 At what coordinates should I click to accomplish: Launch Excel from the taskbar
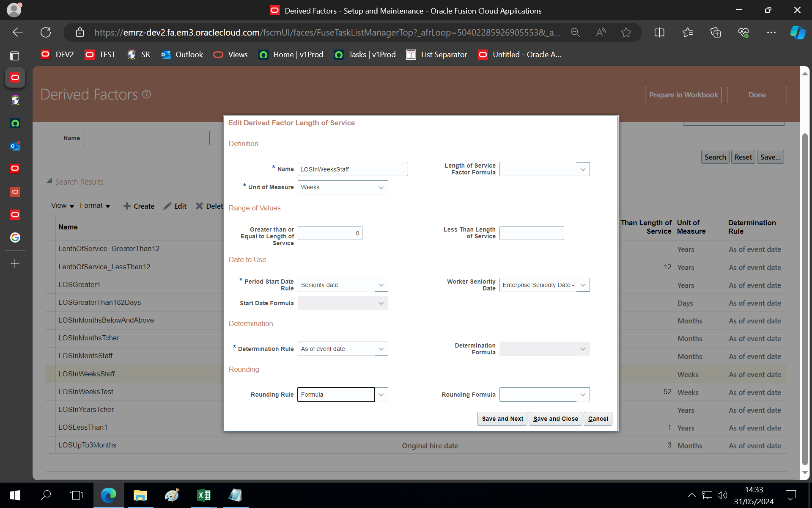(203, 495)
